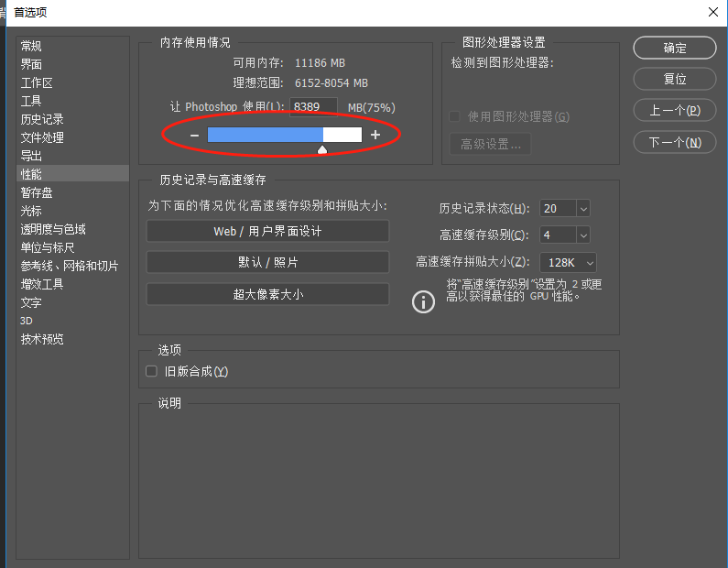Image resolution: width=728 pixels, height=568 pixels.
Task: Select 历史记录 in the category list
Action: (x=72, y=119)
